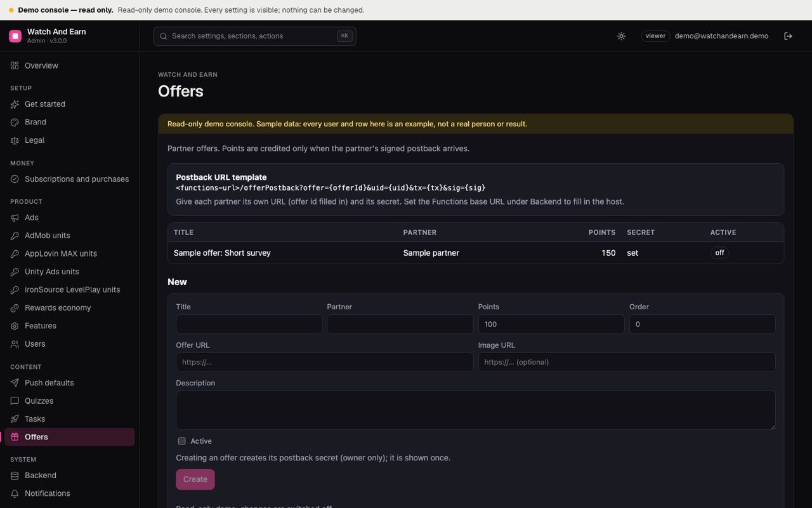Click the Subscriptions and purchases check icon

(15, 179)
